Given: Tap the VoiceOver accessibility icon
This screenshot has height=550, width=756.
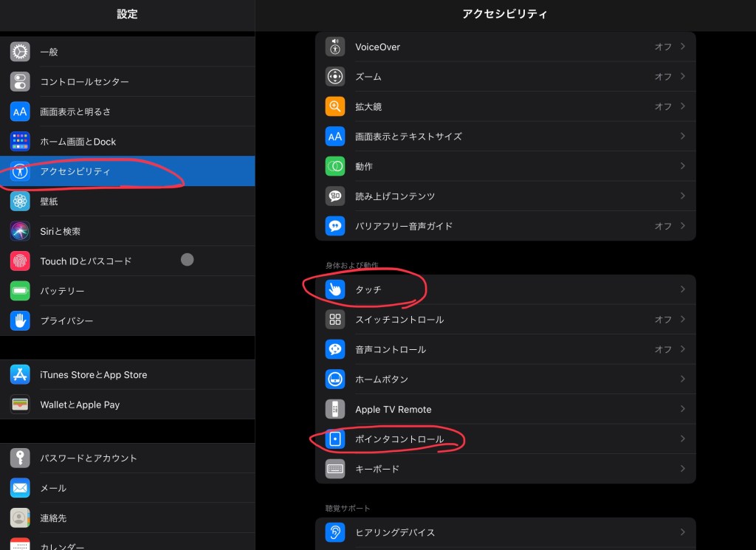Looking at the screenshot, I should point(335,47).
